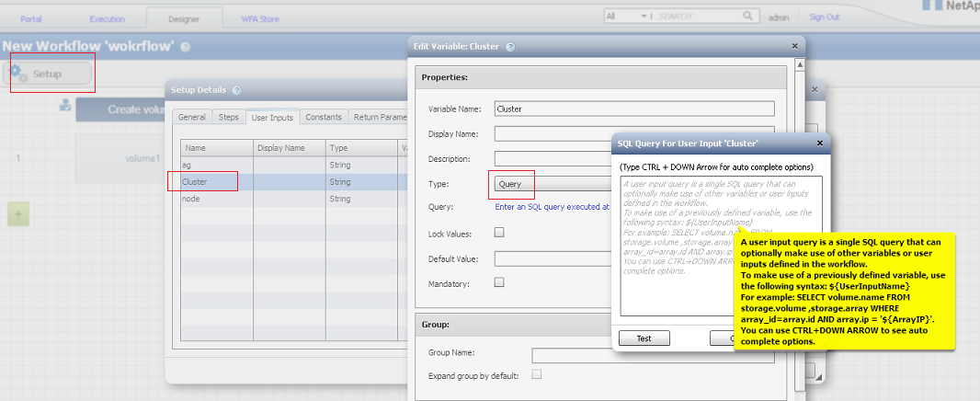The width and height of the screenshot is (980, 401).
Task: Close the SQL Query For User Input dialog
Action: [819, 143]
